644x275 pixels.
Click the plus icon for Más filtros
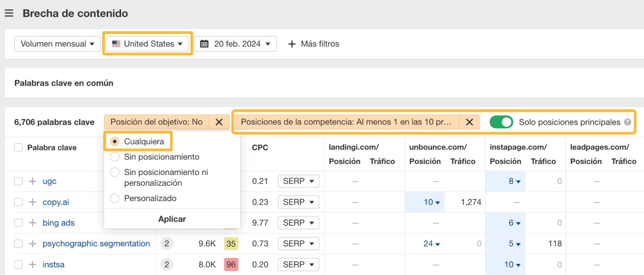(292, 44)
